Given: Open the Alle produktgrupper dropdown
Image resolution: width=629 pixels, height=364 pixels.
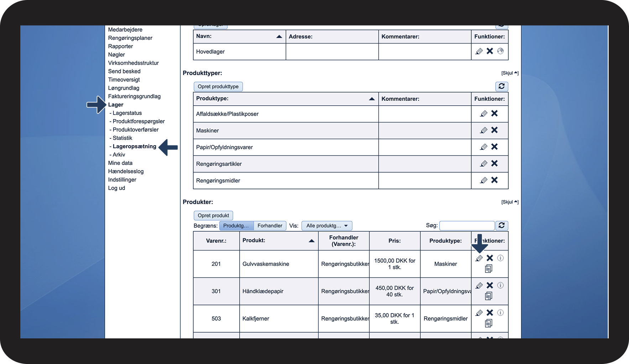Looking at the screenshot, I should tap(327, 226).
